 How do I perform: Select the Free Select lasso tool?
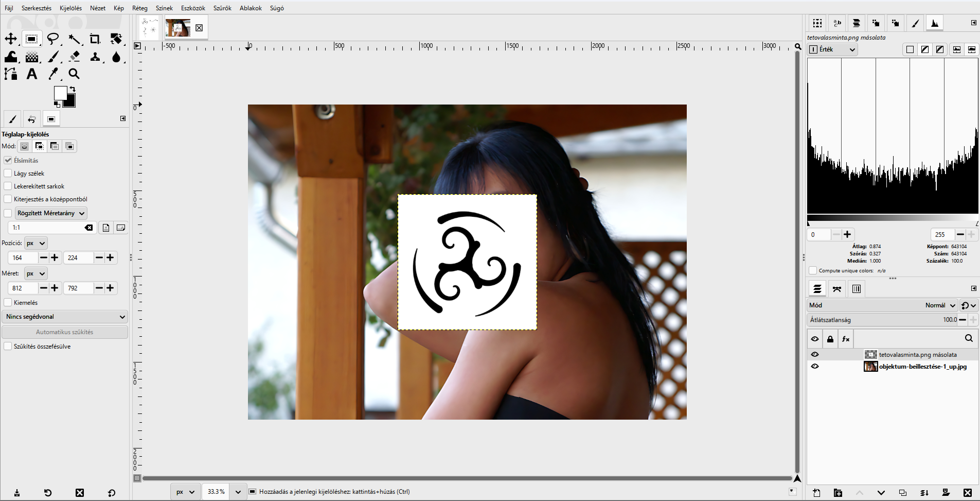click(x=53, y=39)
